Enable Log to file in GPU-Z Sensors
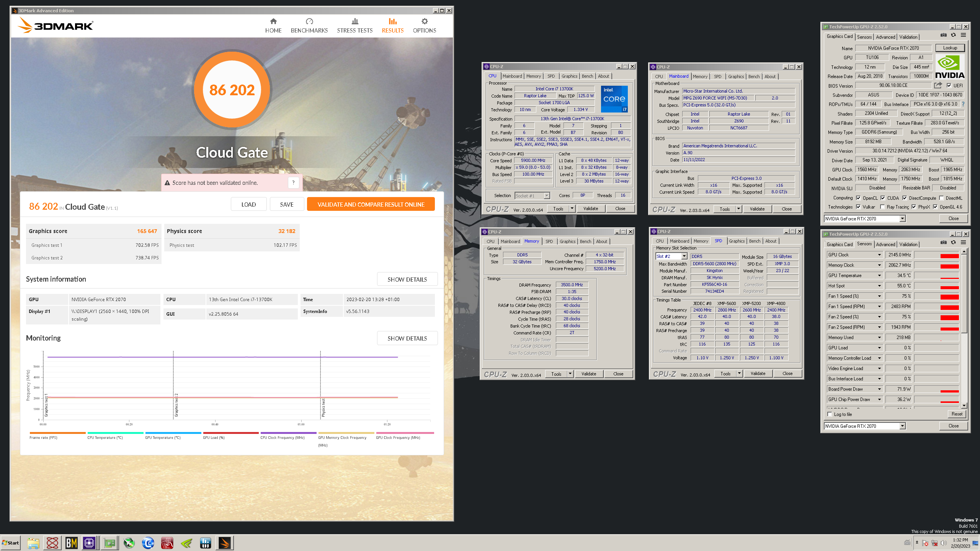This screenshot has height=551, width=980. coord(830,414)
